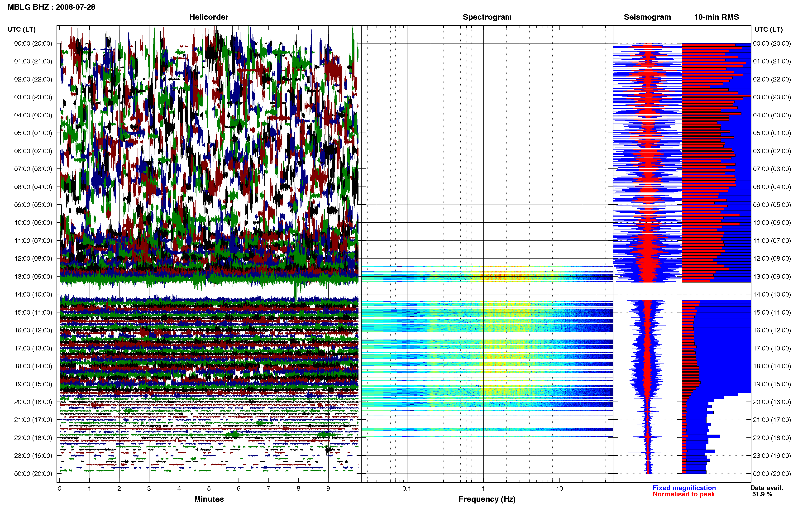Click left time label '13:00 (09:00)'

coord(33,277)
